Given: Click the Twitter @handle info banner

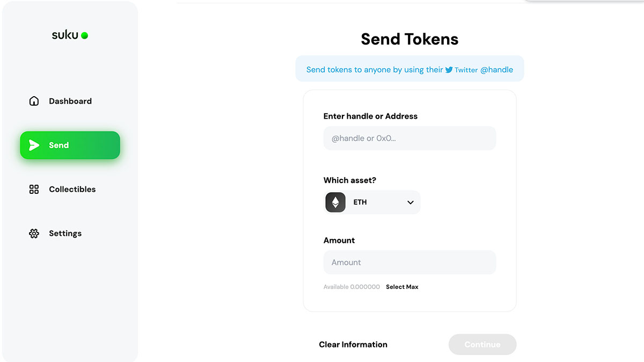Looking at the screenshot, I should (409, 69).
